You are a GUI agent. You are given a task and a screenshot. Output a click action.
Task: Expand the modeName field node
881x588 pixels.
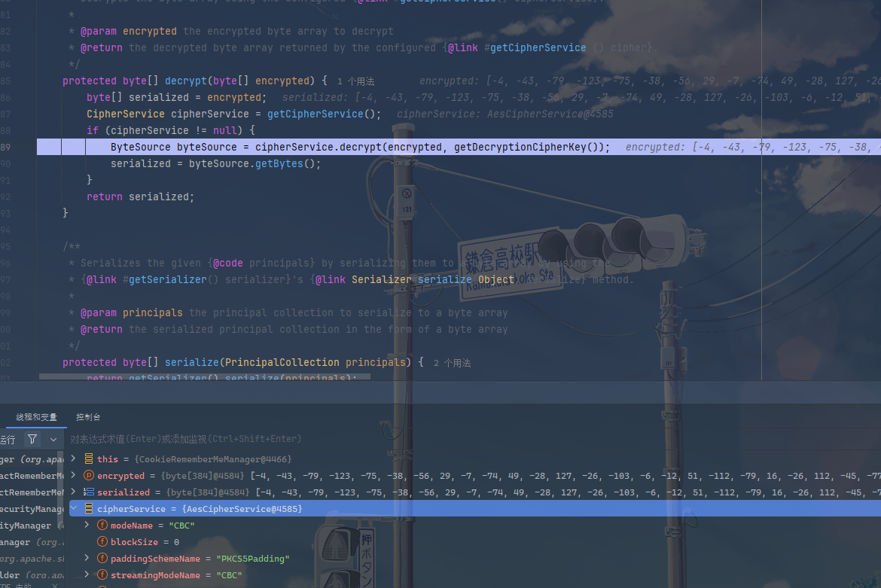tap(87, 525)
